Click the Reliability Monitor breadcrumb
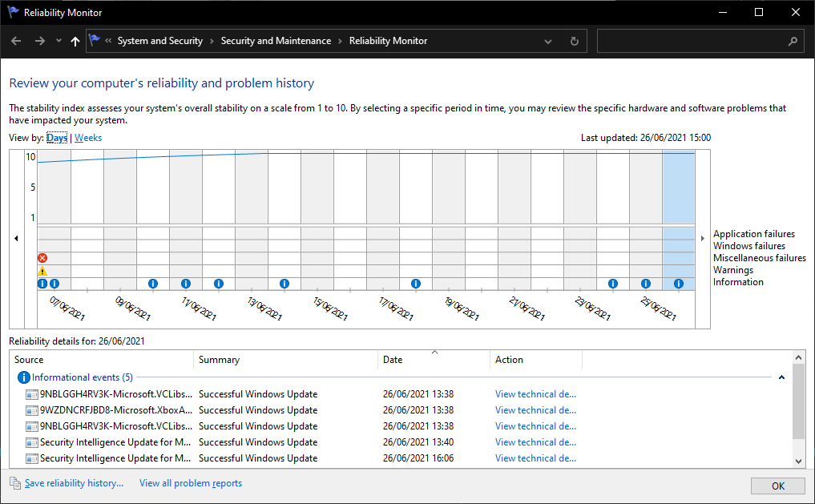The height and width of the screenshot is (504, 815). tap(389, 41)
